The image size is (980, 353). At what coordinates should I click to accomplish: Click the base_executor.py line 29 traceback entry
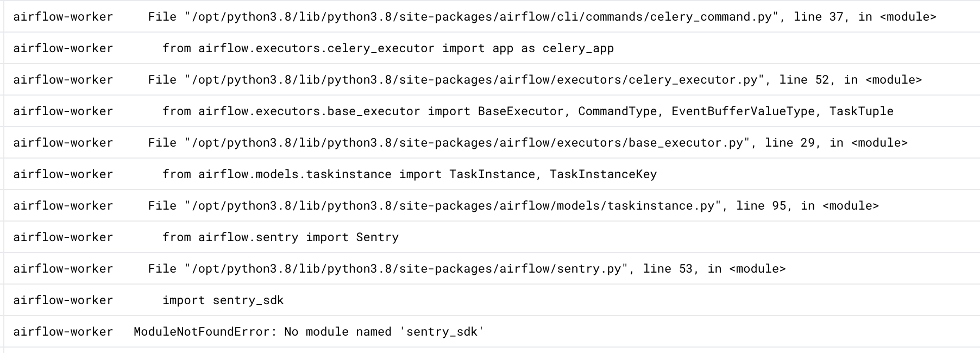(527, 143)
